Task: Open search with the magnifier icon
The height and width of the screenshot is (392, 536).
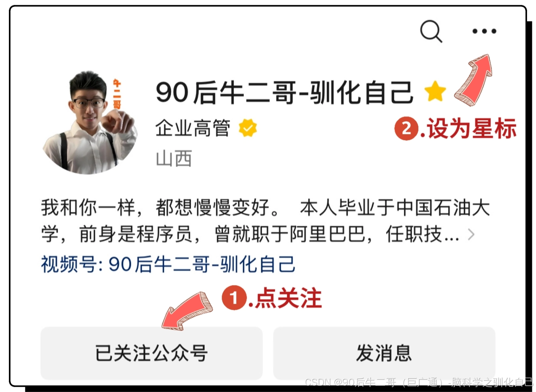Action: pyautogui.click(x=431, y=31)
